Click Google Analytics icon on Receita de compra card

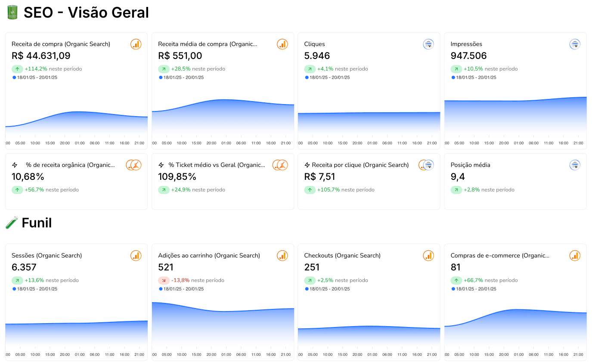pos(136,44)
